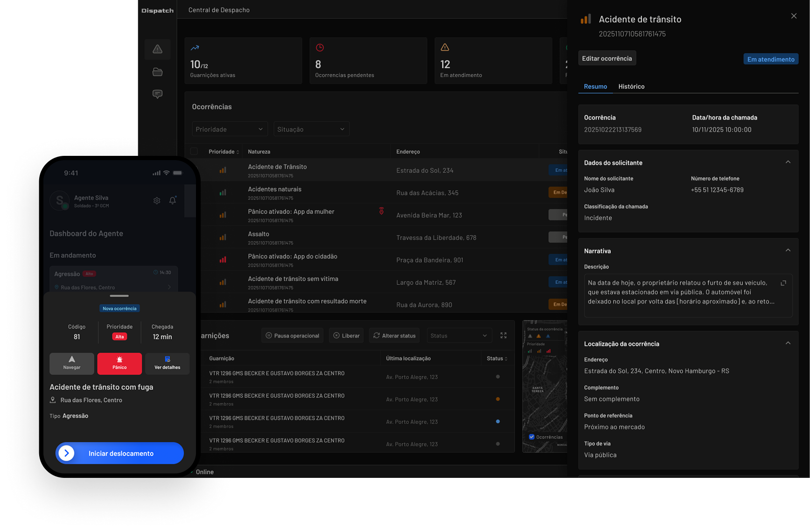Click Agente Silva avatar on phone

coord(59,201)
